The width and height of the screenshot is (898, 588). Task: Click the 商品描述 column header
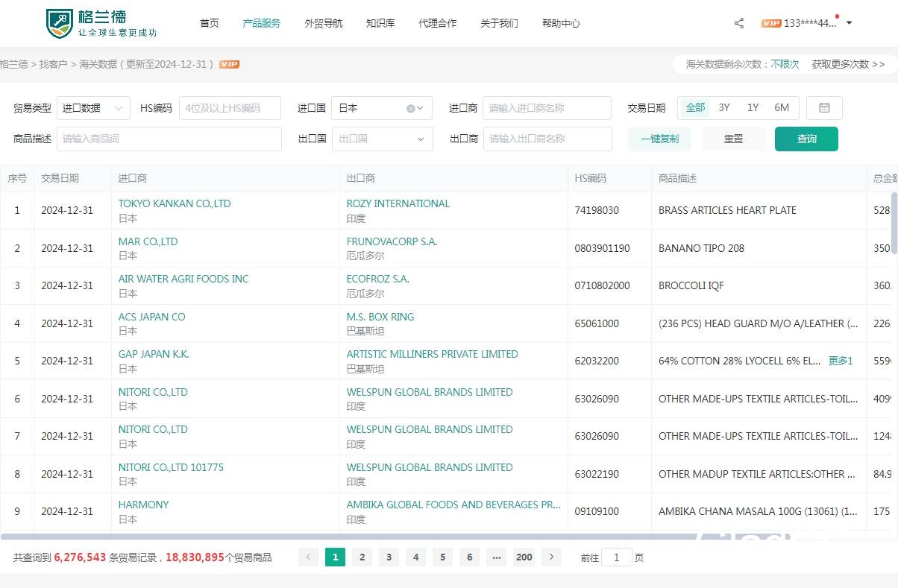click(759, 179)
